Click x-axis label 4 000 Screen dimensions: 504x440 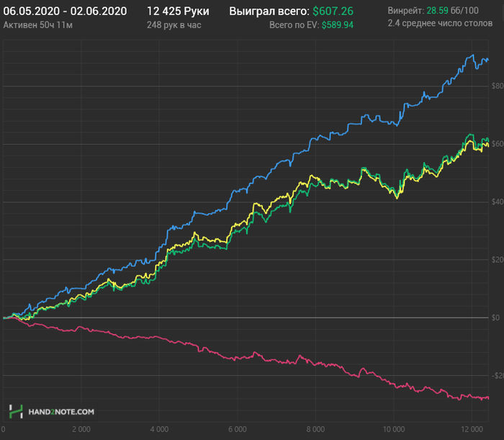click(x=159, y=429)
